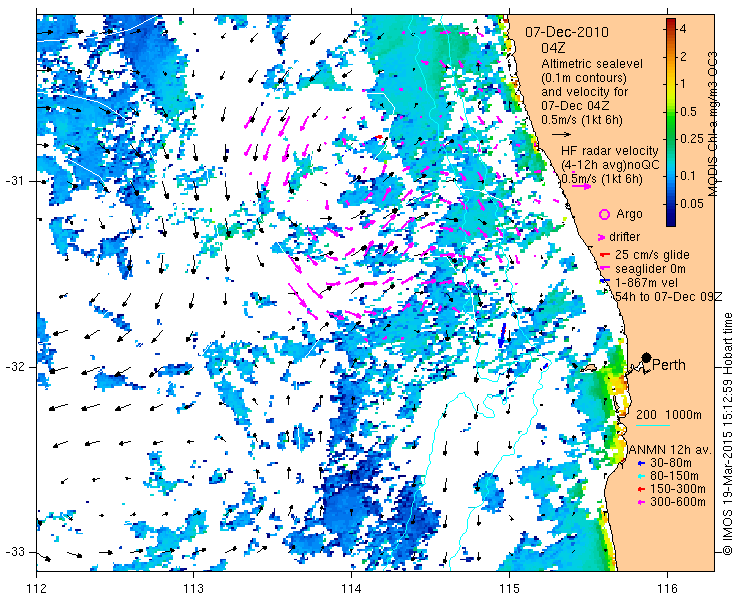Click the Rottnest Island outline west of Perth
Screen dimensions: 740x600
[588, 368]
